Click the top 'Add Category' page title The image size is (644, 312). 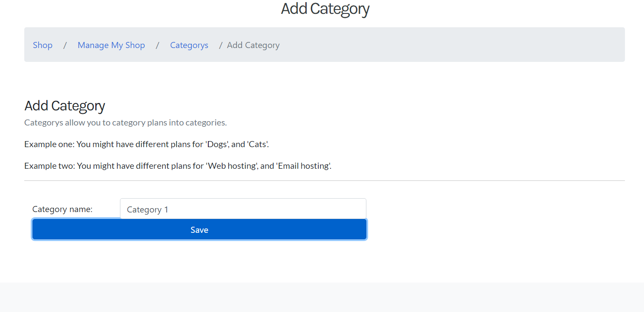[x=325, y=9]
